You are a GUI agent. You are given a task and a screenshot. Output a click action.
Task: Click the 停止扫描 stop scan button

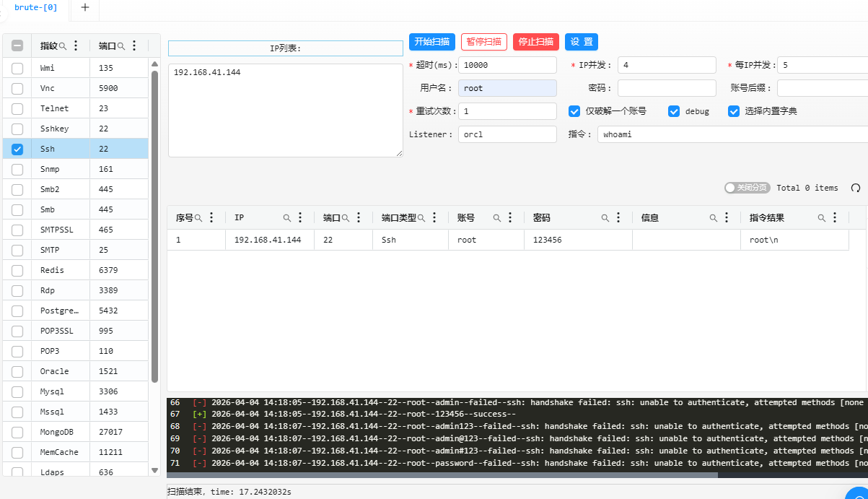pos(535,42)
